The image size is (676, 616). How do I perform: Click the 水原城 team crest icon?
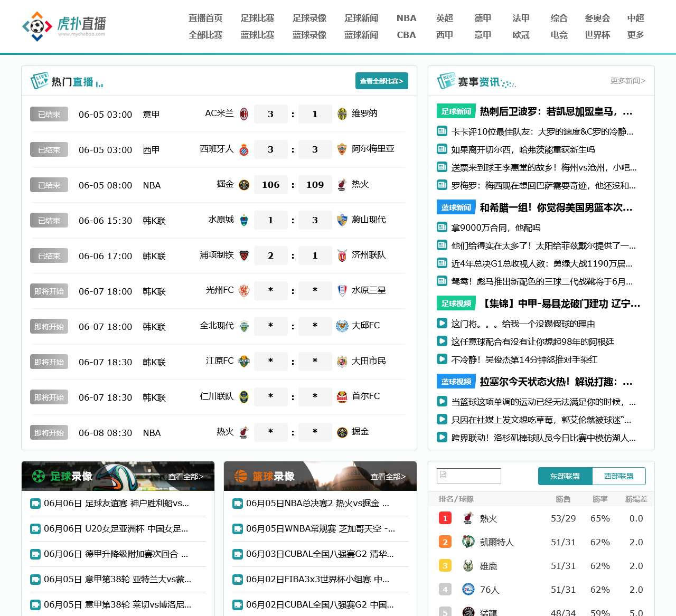pyautogui.click(x=244, y=220)
